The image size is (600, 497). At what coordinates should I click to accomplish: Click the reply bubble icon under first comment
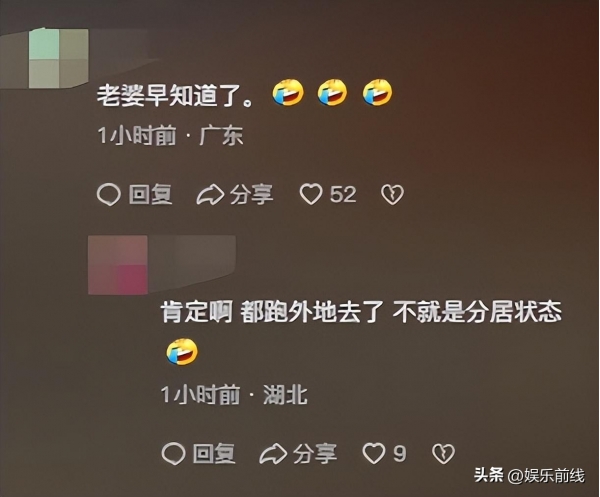click(109, 195)
